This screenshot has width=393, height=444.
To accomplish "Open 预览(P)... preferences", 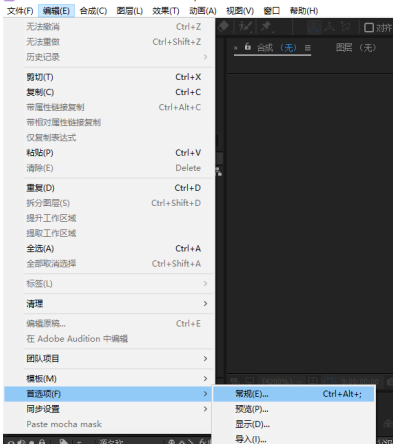I will click(294, 409).
